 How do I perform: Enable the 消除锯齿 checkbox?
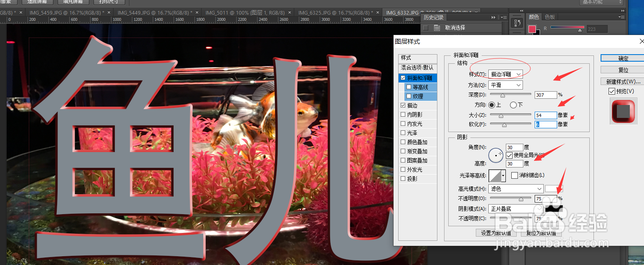[515, 175]
